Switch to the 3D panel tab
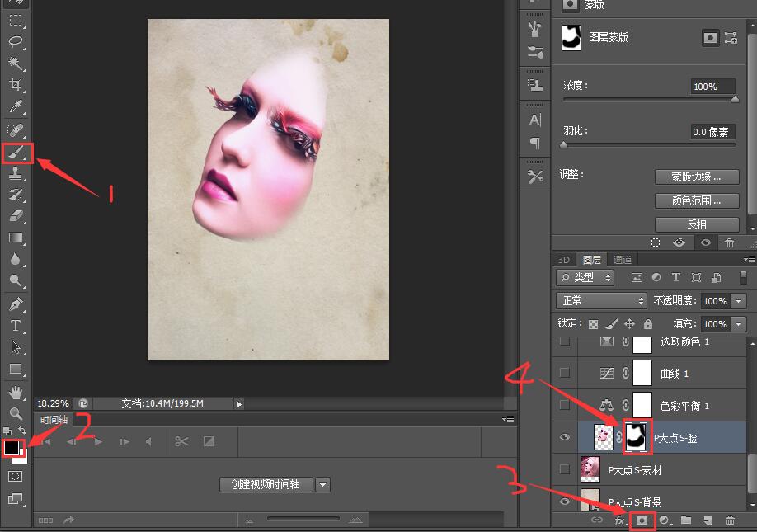 pyautogui.click(x=564, y=260)
